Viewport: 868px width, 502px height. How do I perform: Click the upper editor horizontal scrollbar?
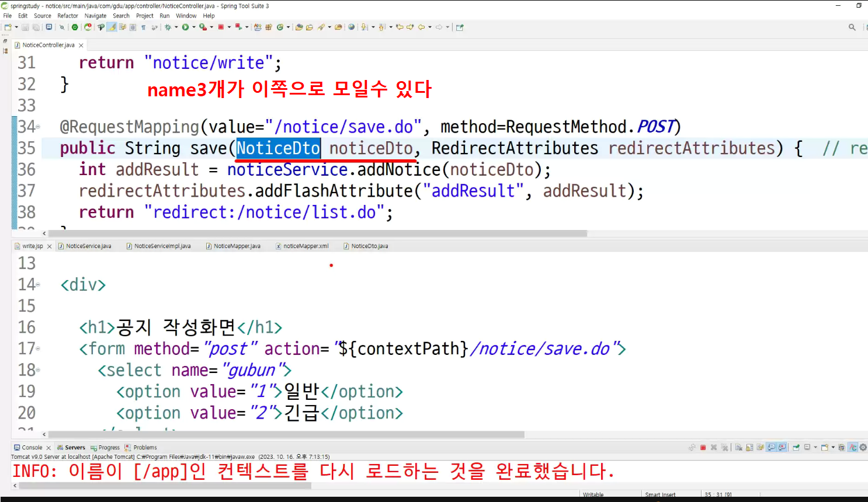coord(317,233)
